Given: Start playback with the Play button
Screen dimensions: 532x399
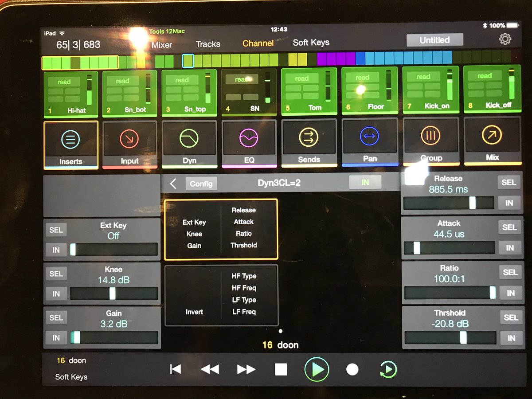Looking at the screenshot, I should pos(317,369).
